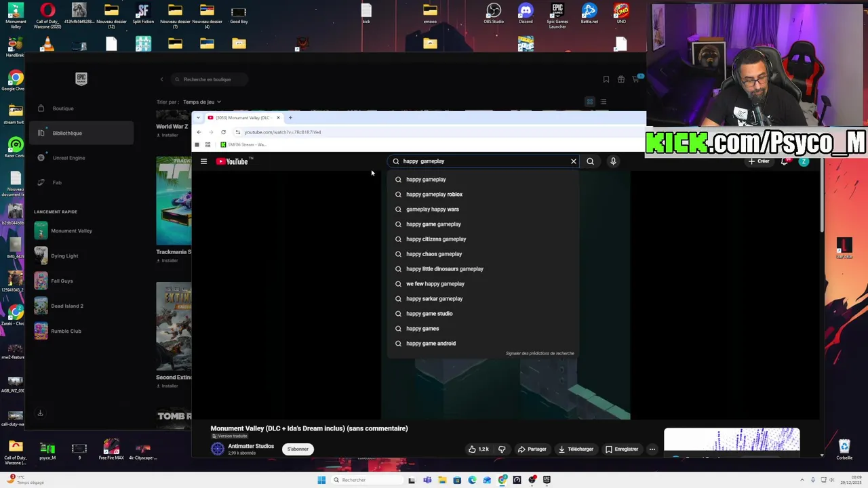This screenshot has width=868, height=488.
Task: Switch Epic library to grid view
Action: coord(590,102)
